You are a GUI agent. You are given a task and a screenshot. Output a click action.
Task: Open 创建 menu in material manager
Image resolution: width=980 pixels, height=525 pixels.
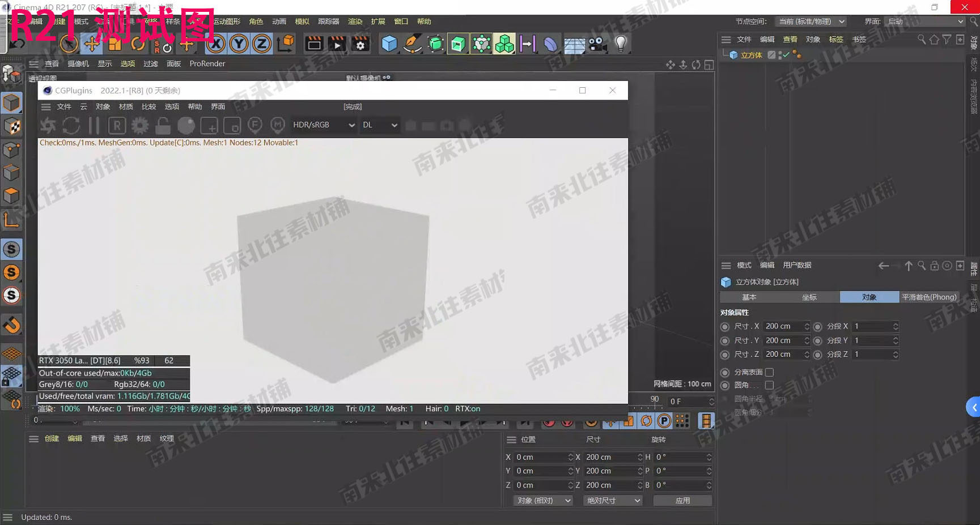(52, 439)
